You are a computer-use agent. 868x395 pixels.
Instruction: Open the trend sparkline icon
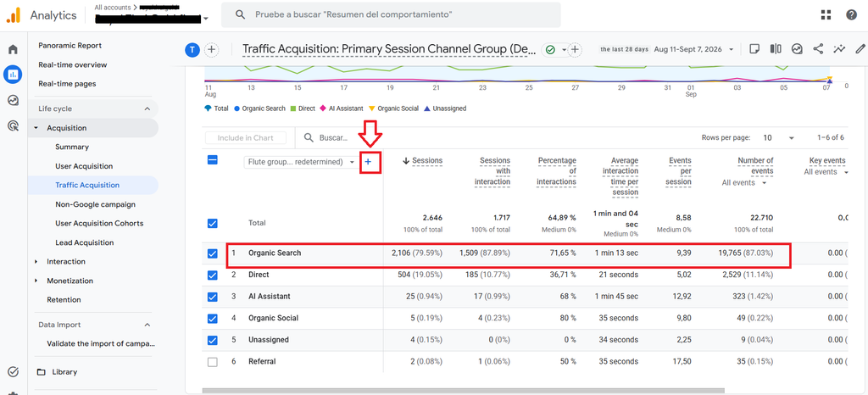coord(839,49)
